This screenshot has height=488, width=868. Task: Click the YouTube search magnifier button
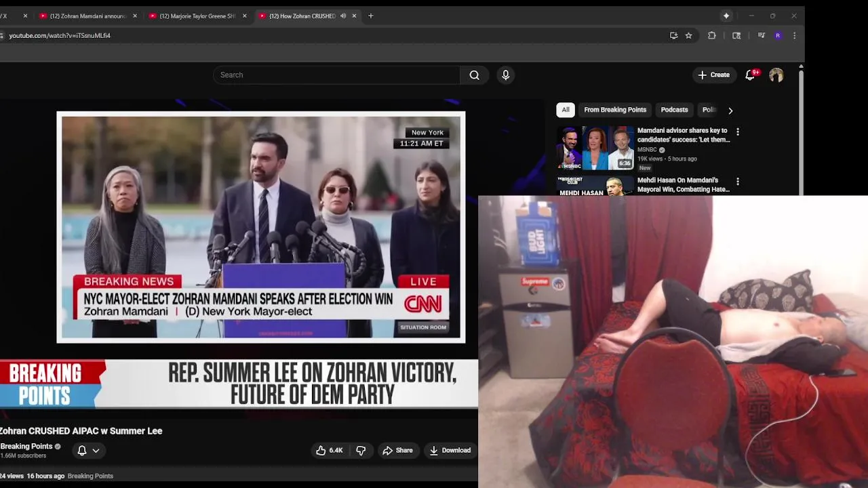pos(474,75)
